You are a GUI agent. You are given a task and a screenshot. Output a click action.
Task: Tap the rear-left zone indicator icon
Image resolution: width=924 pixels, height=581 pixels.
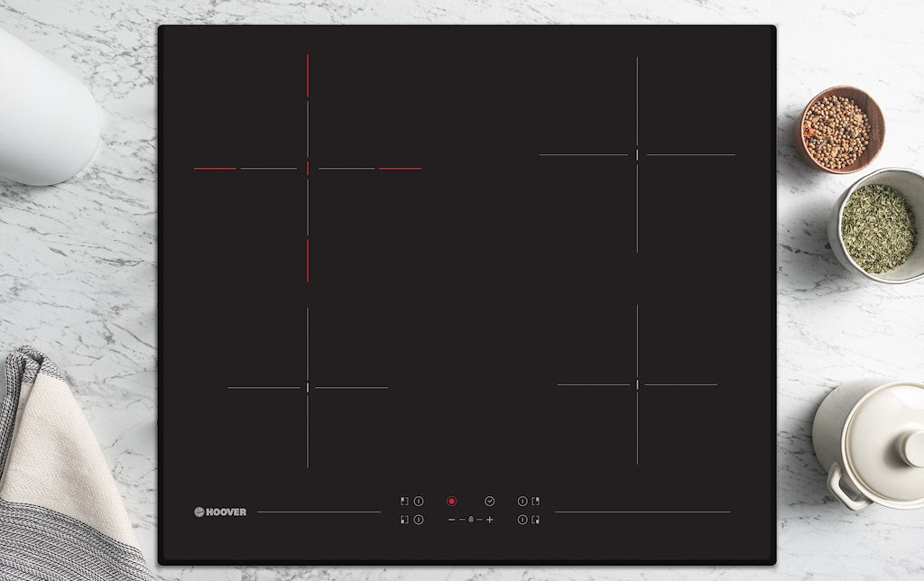click(404, 501)
